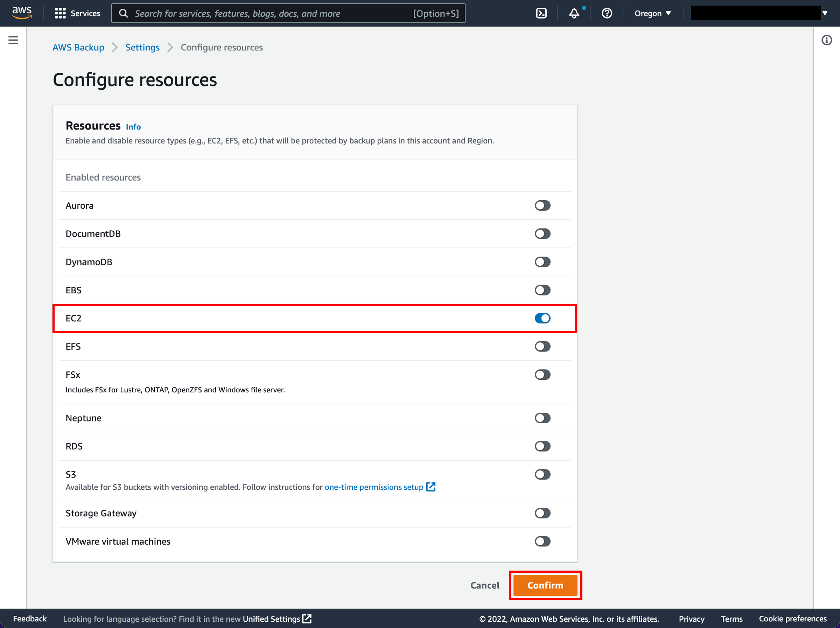Click the Configure resources breadcrumb text
840x628 pixels.
222,47
